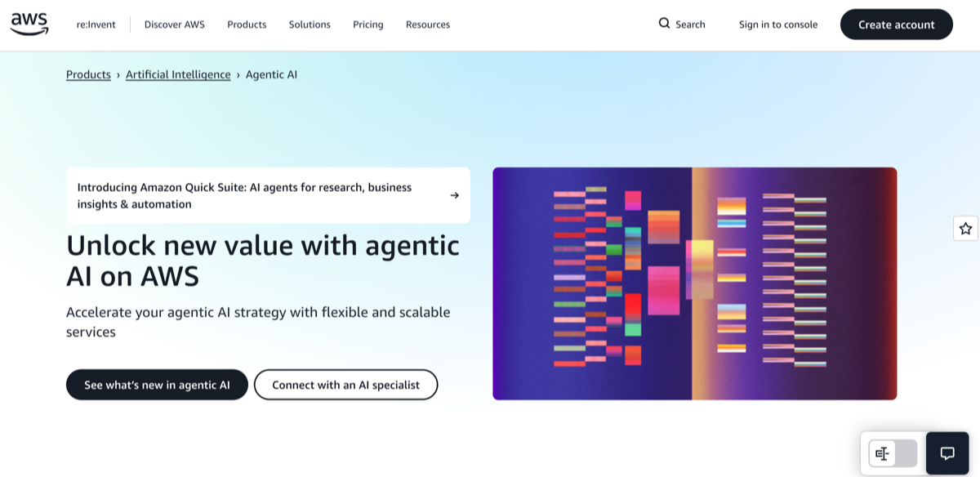
Task: Click the text-cursor icon in the floating widget
Action: click(x=883, y=452)
